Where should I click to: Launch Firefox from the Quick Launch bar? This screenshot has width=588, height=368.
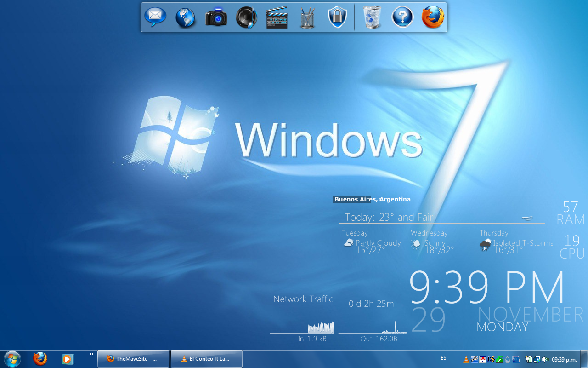[40, 359]
